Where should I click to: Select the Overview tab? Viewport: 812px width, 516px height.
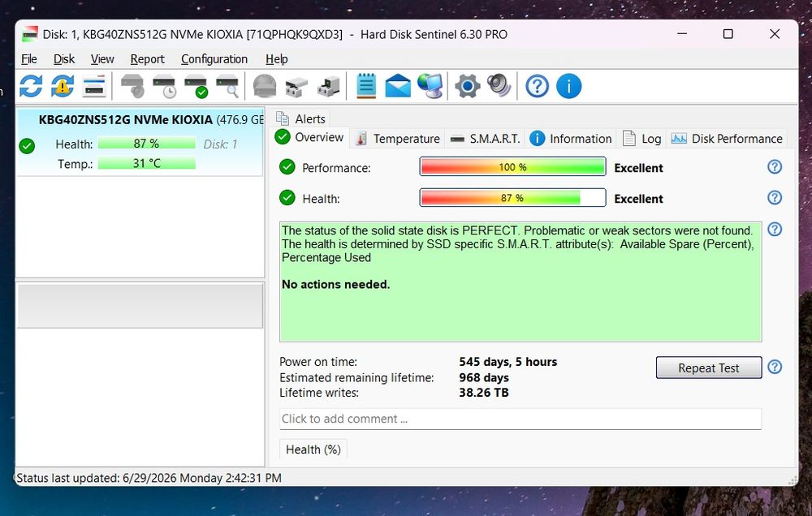pyautogui.click(x=311, y=137)
